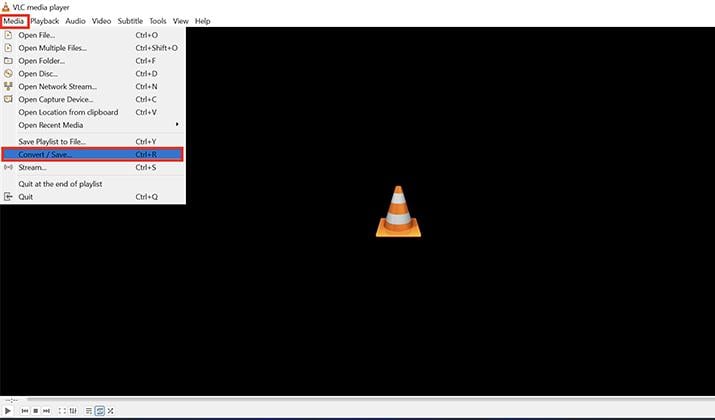
Task: Open the Subtitle menu
Action: click(130, 21)
